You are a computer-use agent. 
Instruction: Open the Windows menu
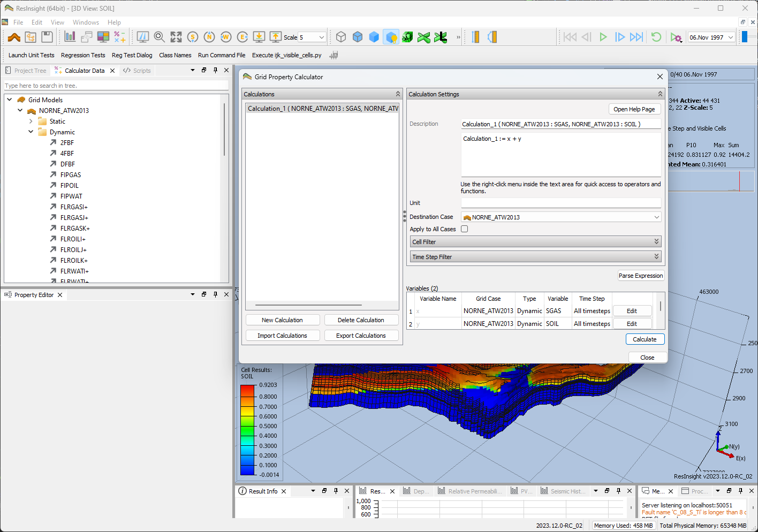pos(86,22)
